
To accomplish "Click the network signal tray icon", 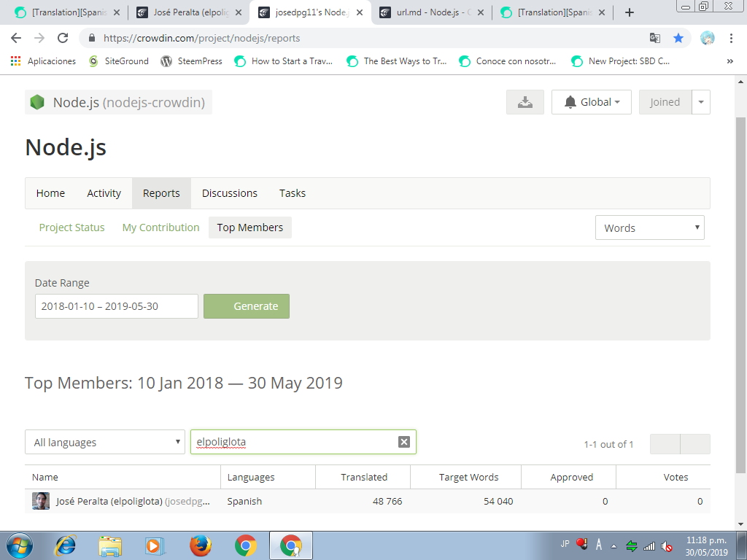I will coord(649,546).
